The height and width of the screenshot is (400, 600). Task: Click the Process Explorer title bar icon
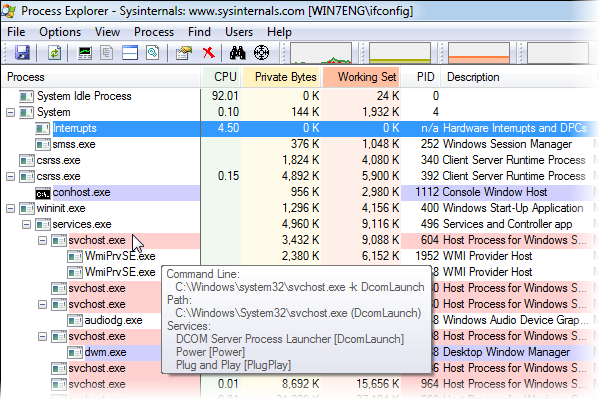click(8, 10)
